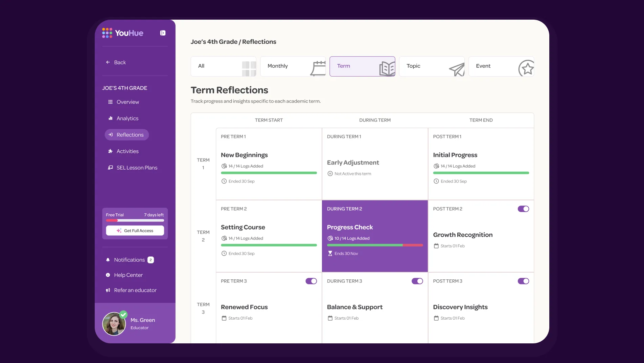
Task: Select the Term tab
Action: pos(362,66)
